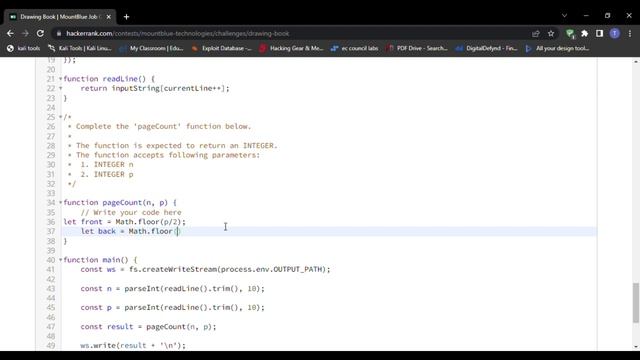Image resolution: width=640 pixels, height=360 pixels.
Task: Bookmark this page with the star icon
Action: pos(551,33)
